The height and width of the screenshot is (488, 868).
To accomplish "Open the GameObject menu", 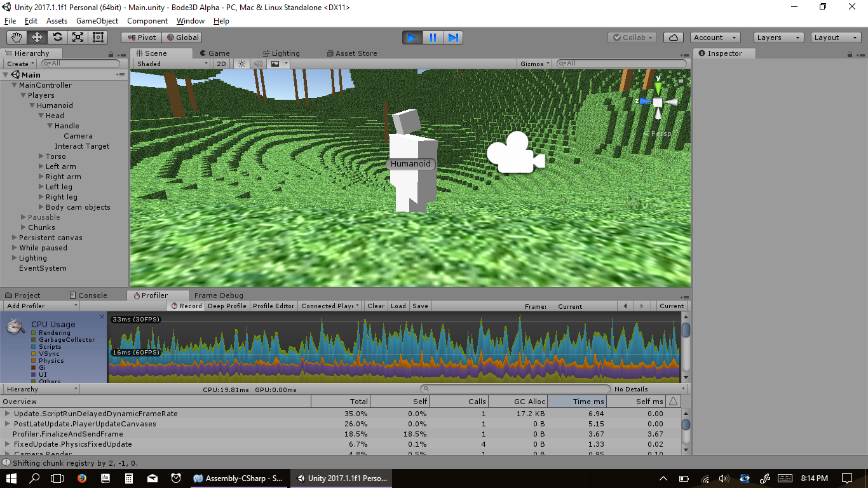I will point(97,21).
